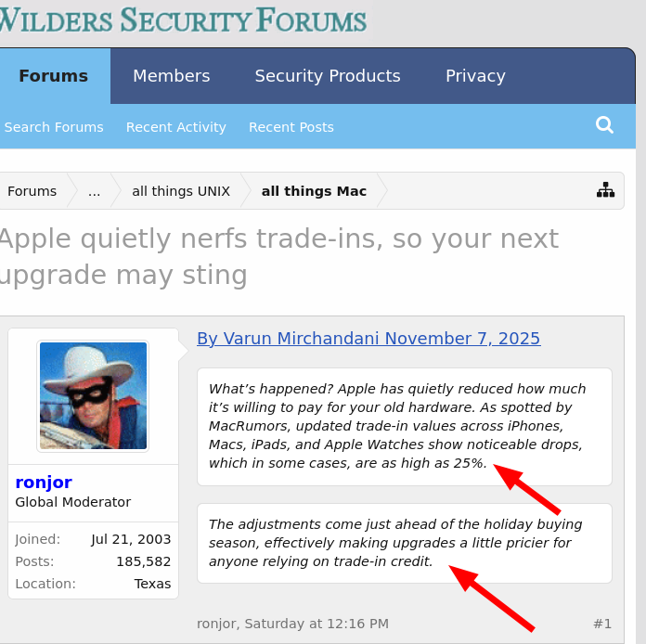
Task: Open the search magnifier icon
Action: 604,125
